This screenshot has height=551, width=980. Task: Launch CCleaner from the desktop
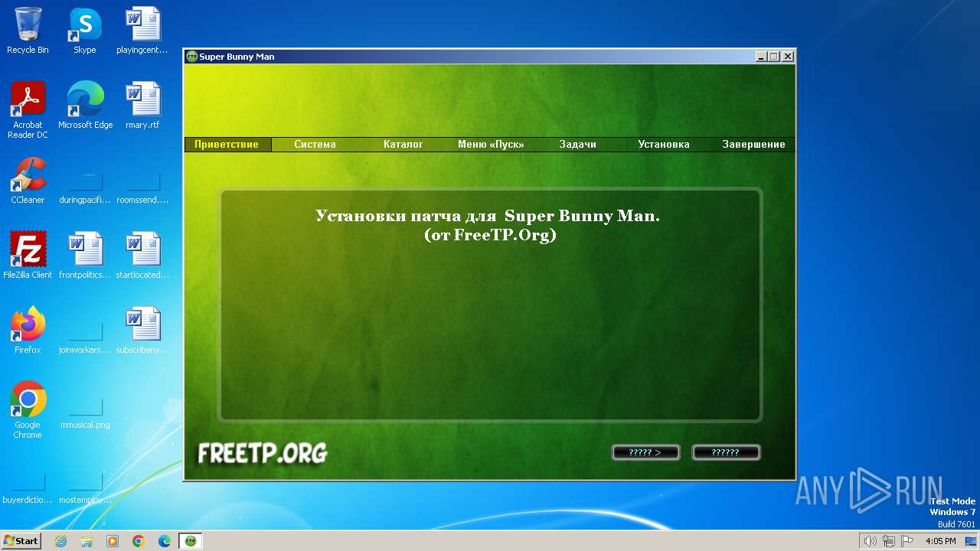pos(28,181)
